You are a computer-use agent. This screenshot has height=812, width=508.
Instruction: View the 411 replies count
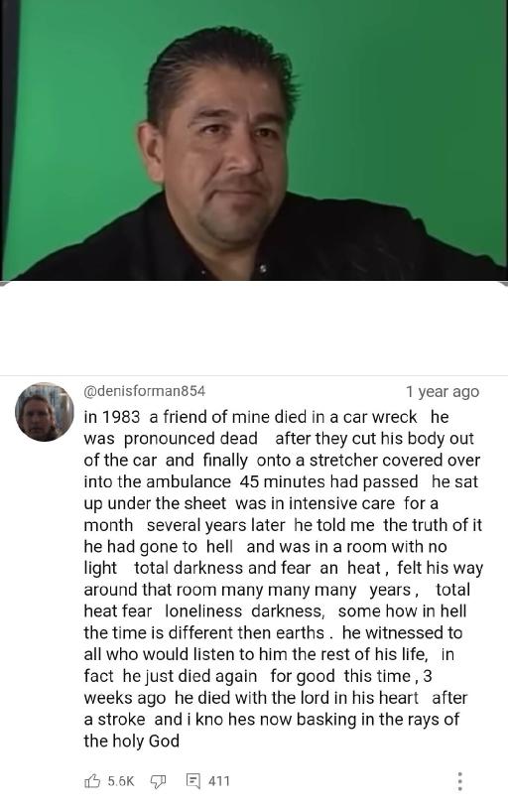(218, 781)
